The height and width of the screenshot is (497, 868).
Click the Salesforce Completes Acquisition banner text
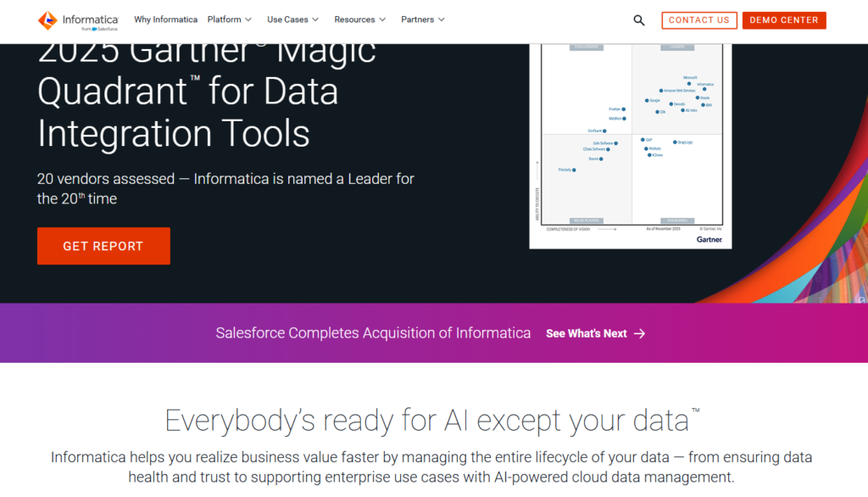[x=373, y=333]
